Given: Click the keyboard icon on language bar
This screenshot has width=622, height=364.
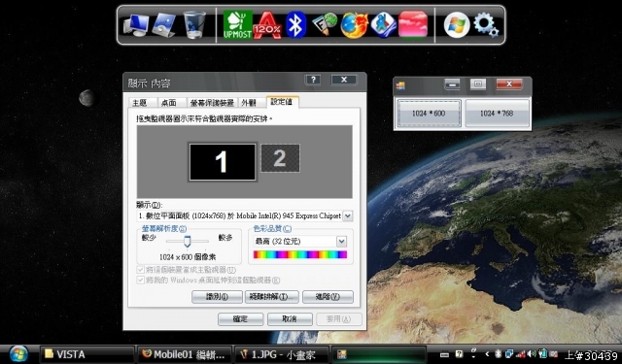Looking at the screenshot, I should pos(445,355).
